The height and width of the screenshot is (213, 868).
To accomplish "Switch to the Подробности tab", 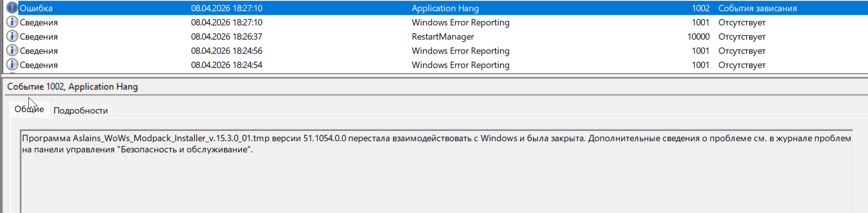I will 81,110.
